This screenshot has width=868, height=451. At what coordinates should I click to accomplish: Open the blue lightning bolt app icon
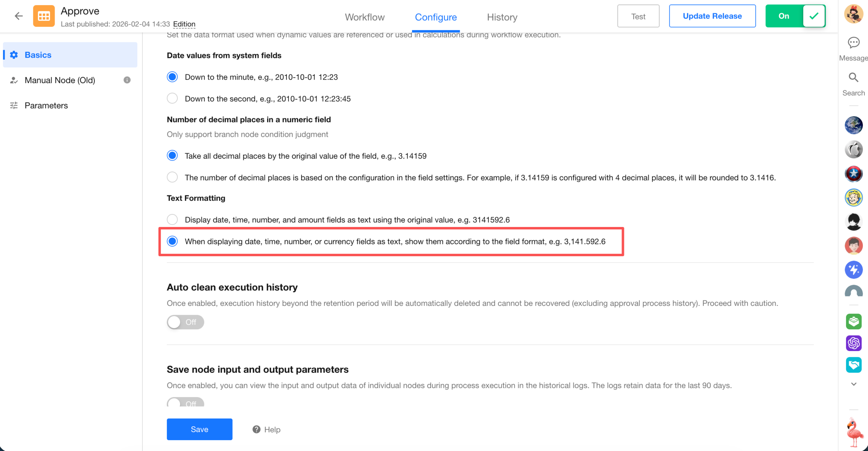(x=853, y=270)
